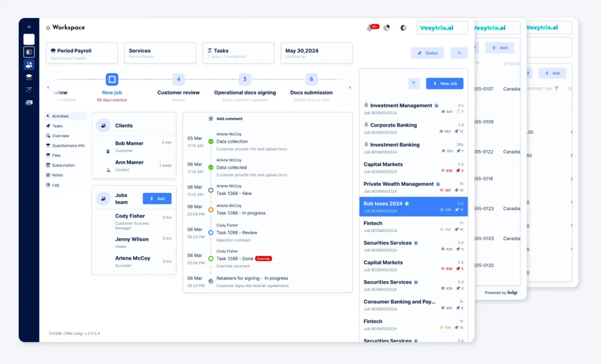Select the Bob taxes 2024 job
Image resolution: width=601 pixels, height=364 pixels.
click(x=413, y=206)
